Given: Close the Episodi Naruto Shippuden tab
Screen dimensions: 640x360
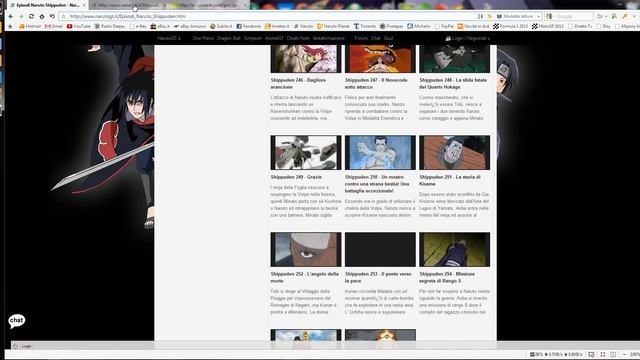Looking at the screenshot, I should [x=84, y=5].
